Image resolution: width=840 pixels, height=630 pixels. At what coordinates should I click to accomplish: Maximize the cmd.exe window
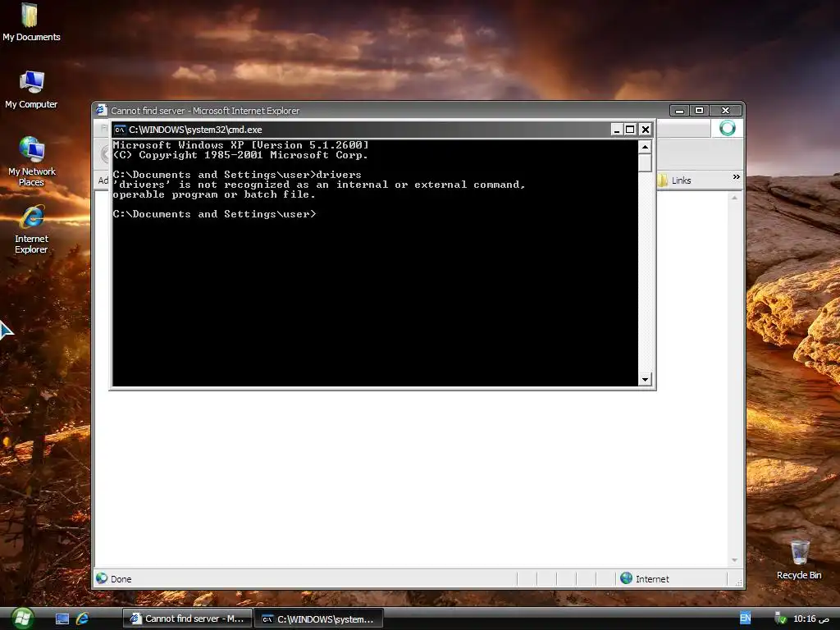[x=630, y=130]
